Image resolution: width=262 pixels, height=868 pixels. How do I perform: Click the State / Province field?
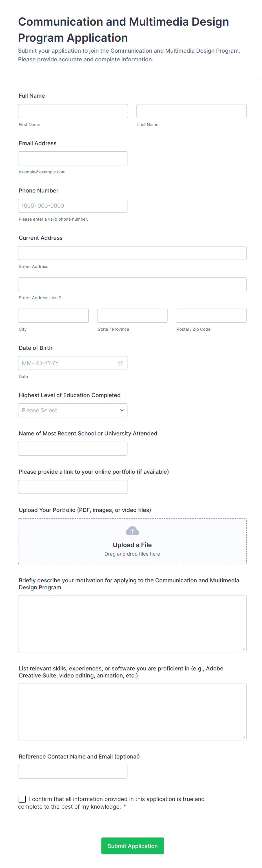(x=132, y=316)
